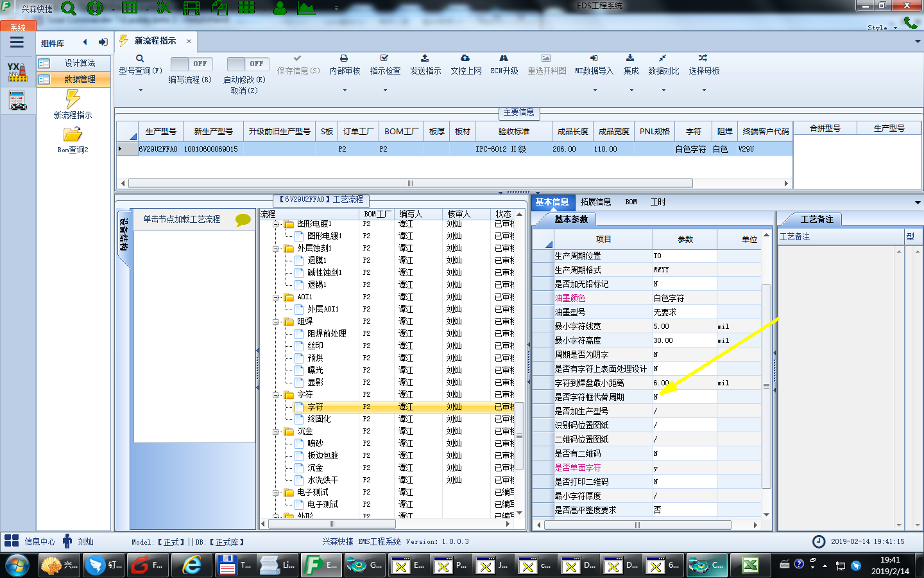The image size is (924, 578).
Task: Open the 系统 ribbon tab
Action: (18, 26)
